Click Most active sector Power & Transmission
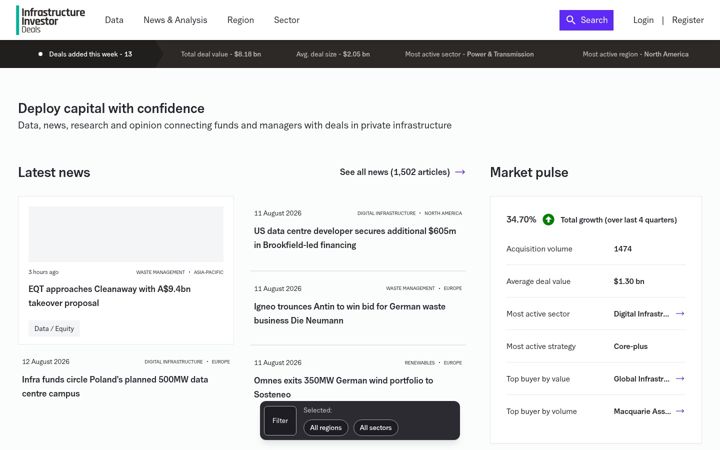This screenshot has width=720, height=450. click(x=469, y=54)
